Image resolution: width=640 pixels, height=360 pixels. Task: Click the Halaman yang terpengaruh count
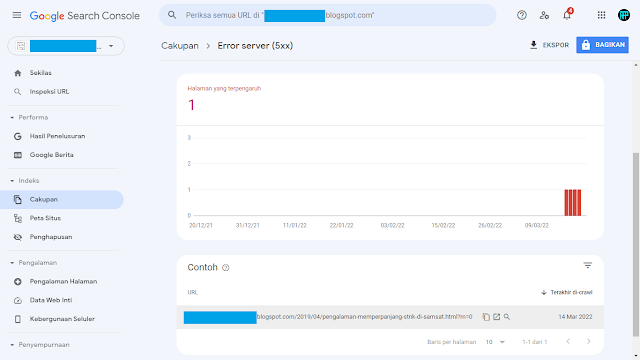pos(191,105)
